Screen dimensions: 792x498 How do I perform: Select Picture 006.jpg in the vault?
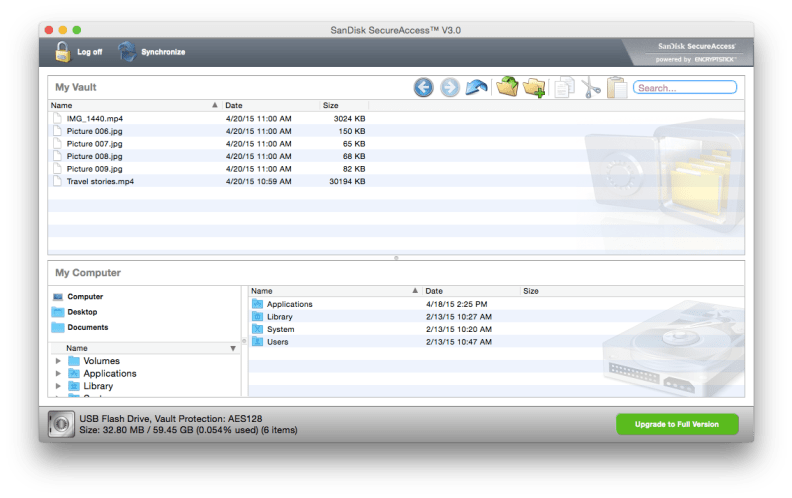[x=94, y=131]
